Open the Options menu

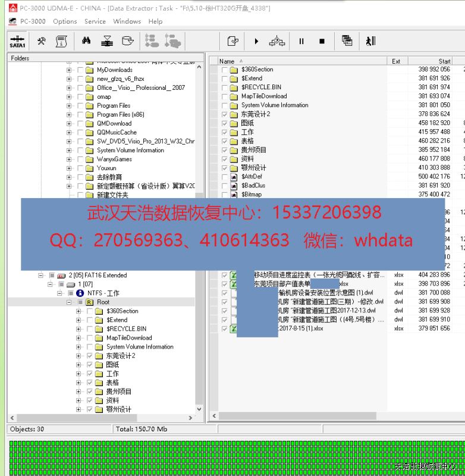(x=65, y=21)
